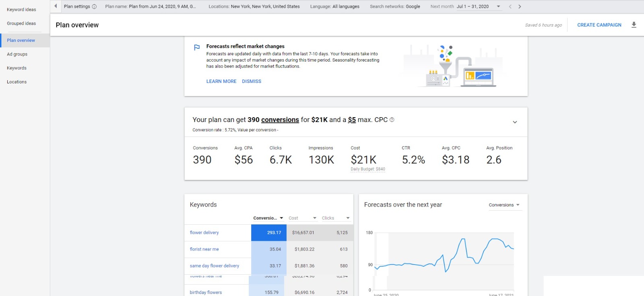The image size is (644, 296).
Task: Open the Cost column dropdown in Keywords
Action: (x=302, y=218)
